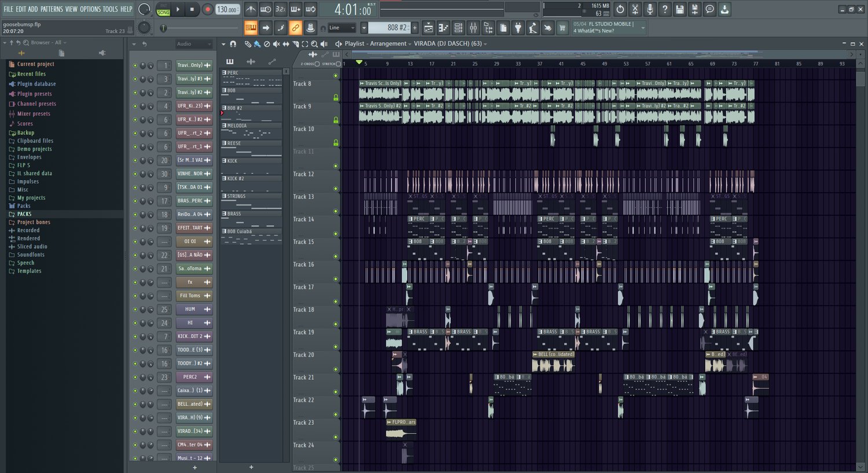Enable the Z-CROSS checkbox

pos(317,64)
